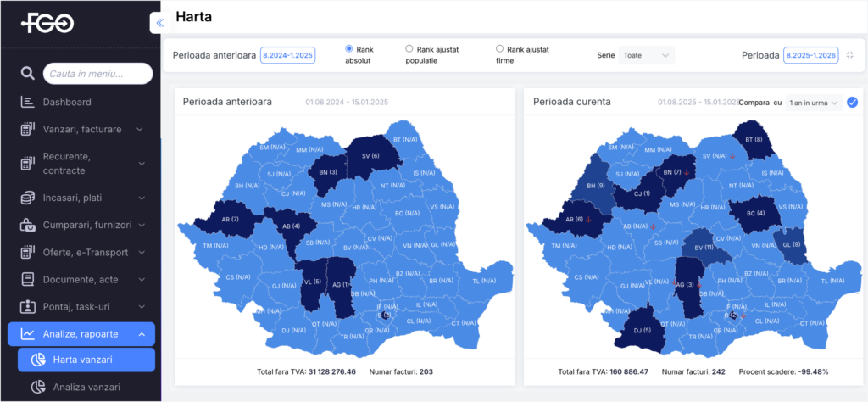This screenshot has width=868, height=402.
Task: Open the '1 an in urma' dropdown
Action: (814, 103)
